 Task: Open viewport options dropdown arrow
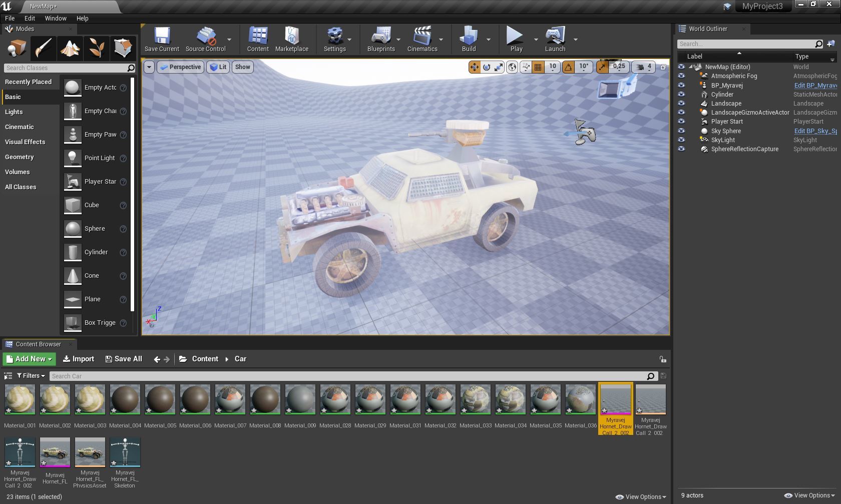point(149,67)
